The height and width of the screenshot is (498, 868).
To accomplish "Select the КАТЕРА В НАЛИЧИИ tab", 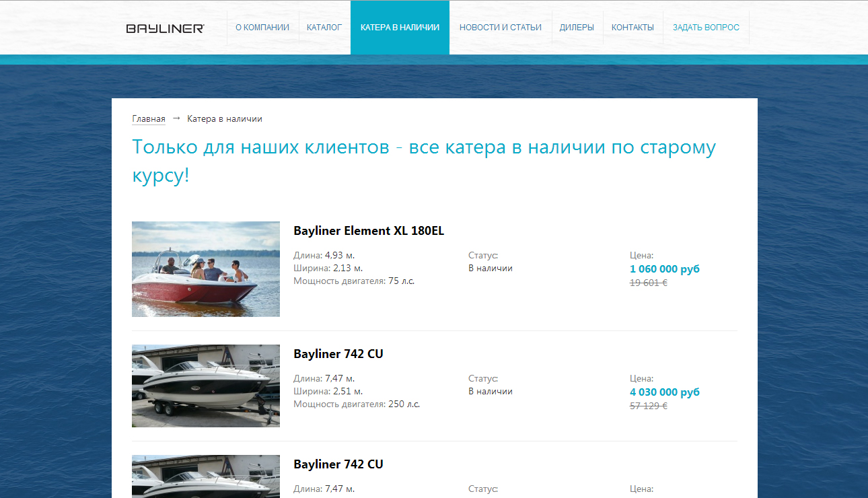I will pyautogui.click(x=400, y=28).
